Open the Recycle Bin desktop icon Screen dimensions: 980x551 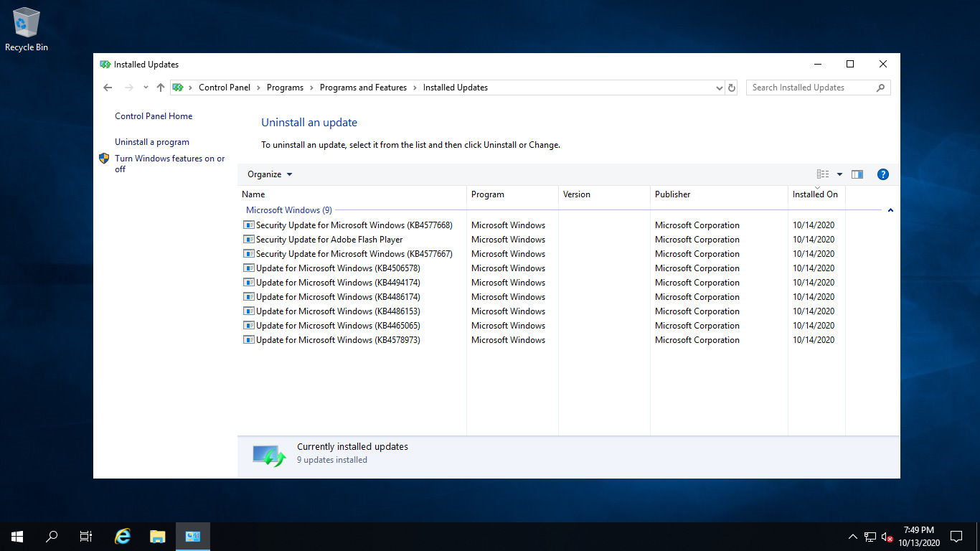(27, 29)
